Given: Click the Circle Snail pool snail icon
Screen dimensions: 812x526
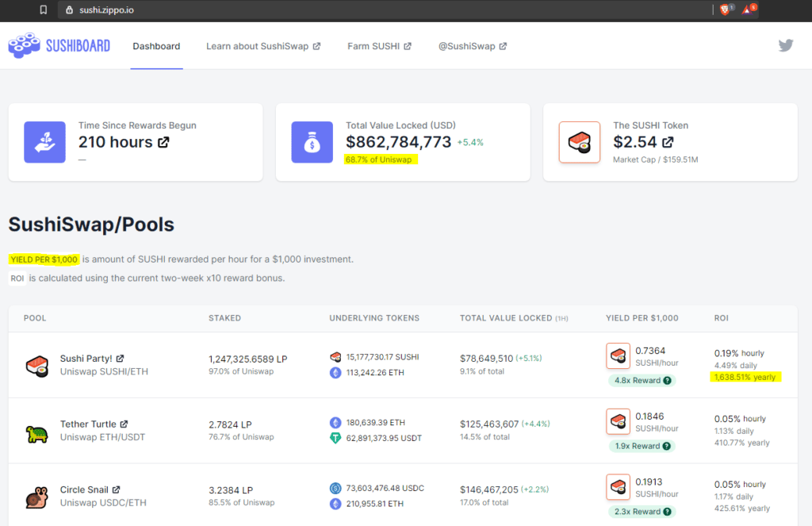Looking at the screenshot, I should click(36, 497).
